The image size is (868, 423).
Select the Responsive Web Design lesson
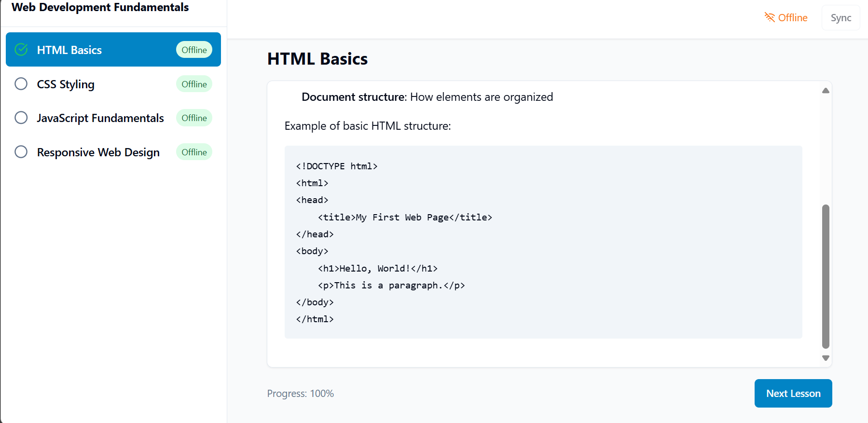click(x=98, y=152)
